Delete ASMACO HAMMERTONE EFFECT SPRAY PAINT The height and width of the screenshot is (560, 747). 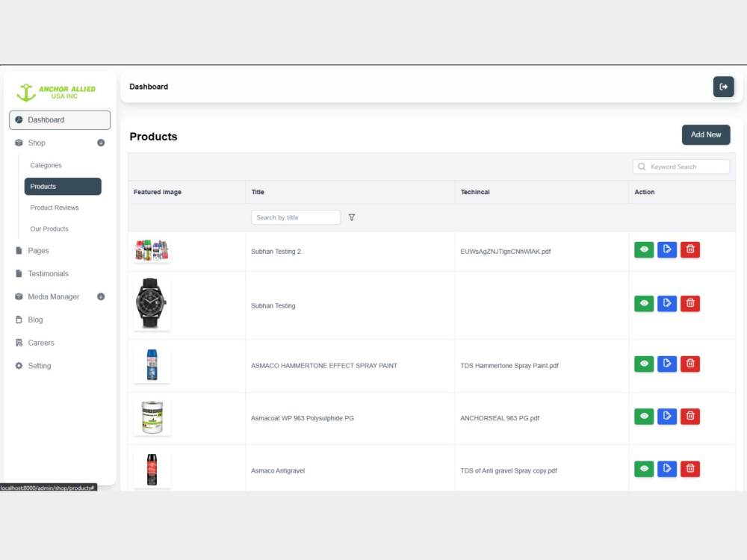689,364
